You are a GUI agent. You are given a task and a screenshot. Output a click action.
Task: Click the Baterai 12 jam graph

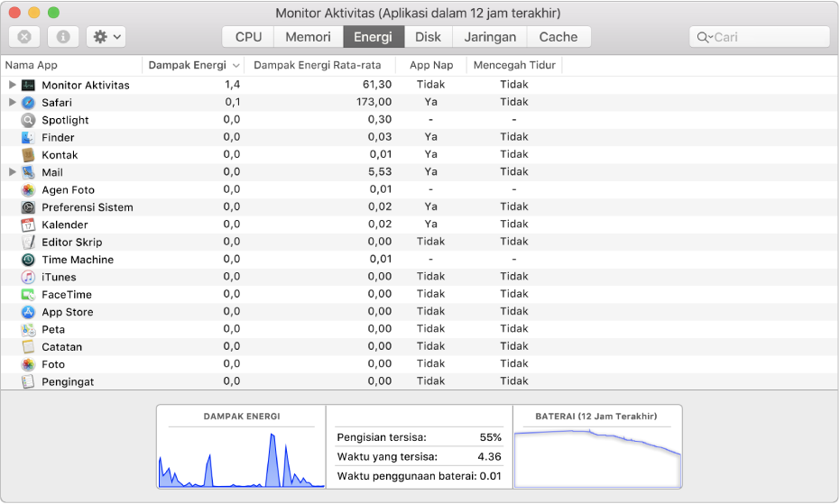coord(597,458)
